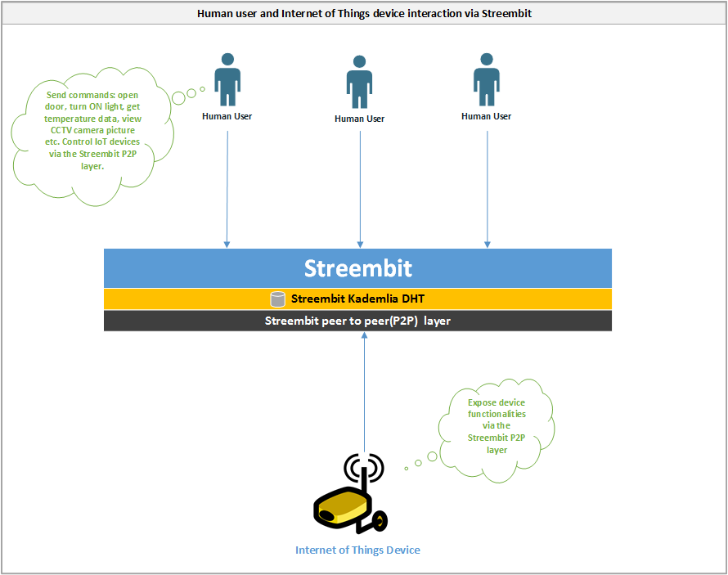Click the Internet of Things Device label
The image size is (728, 575).
coord(357,550)
